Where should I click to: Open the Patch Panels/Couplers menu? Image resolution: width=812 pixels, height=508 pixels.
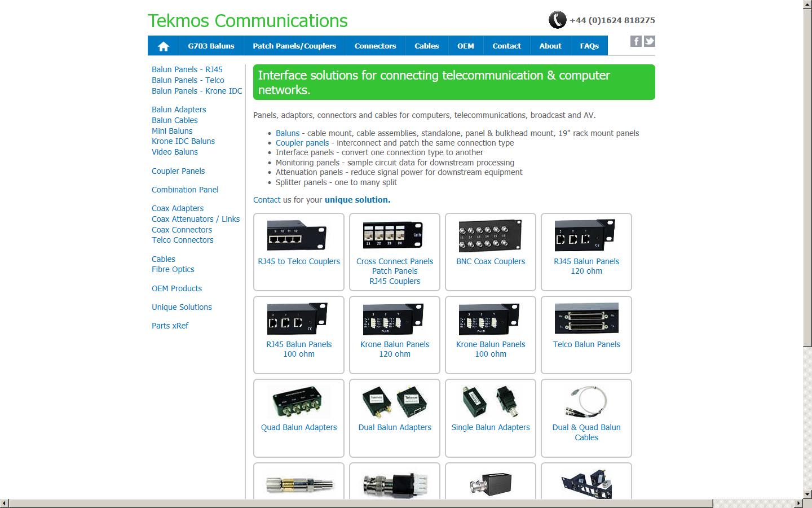click(x=294, y=46)
